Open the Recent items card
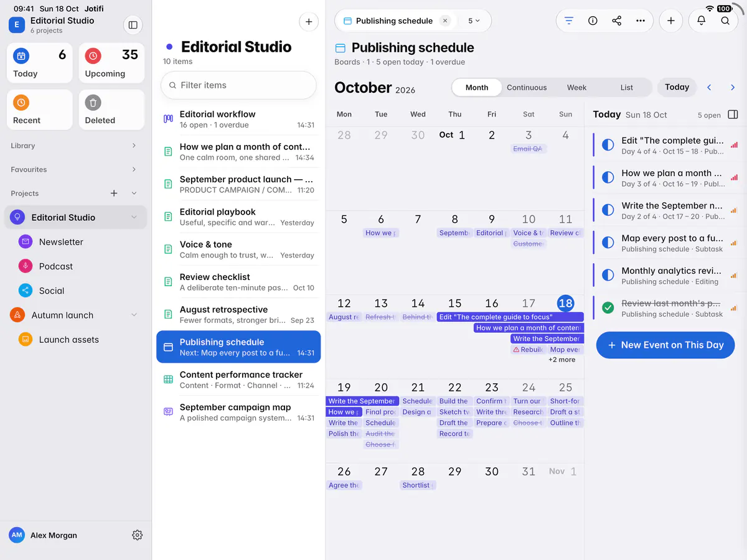This screenshot has height=560, width=747. click(x=40, y=110)
